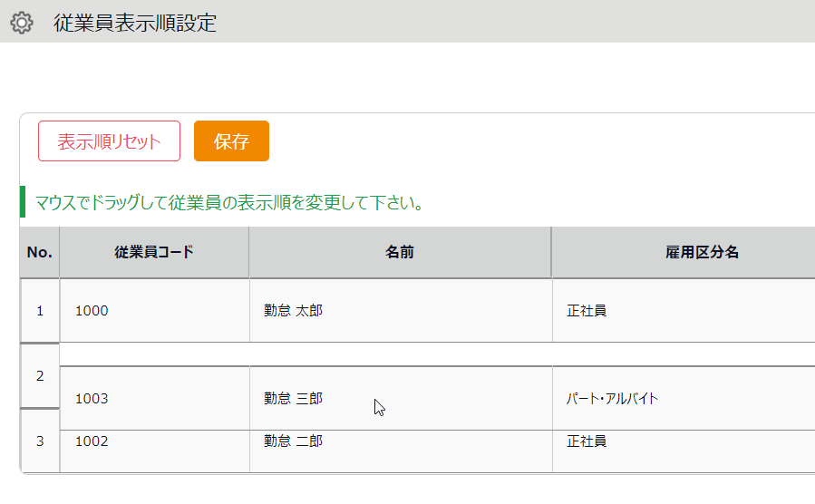815x504 pixels.
Task: Click the 従業員表示順設定 page title
Action: (x=135, y=23)
